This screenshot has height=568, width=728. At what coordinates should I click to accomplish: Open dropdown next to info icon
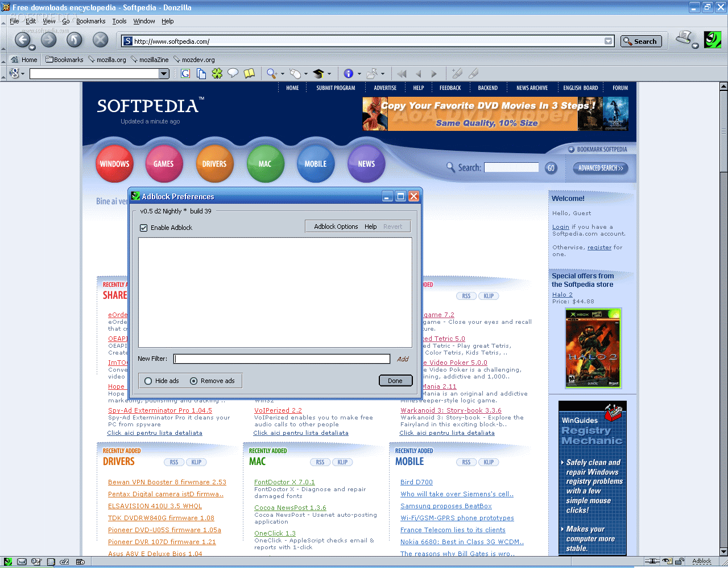point(359,74)
